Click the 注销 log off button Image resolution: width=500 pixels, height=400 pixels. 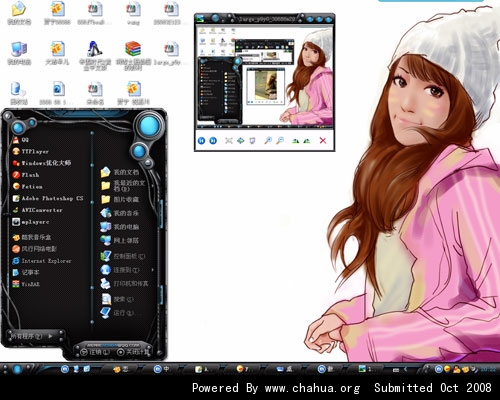pyautogui.click(x=96, y=352)
